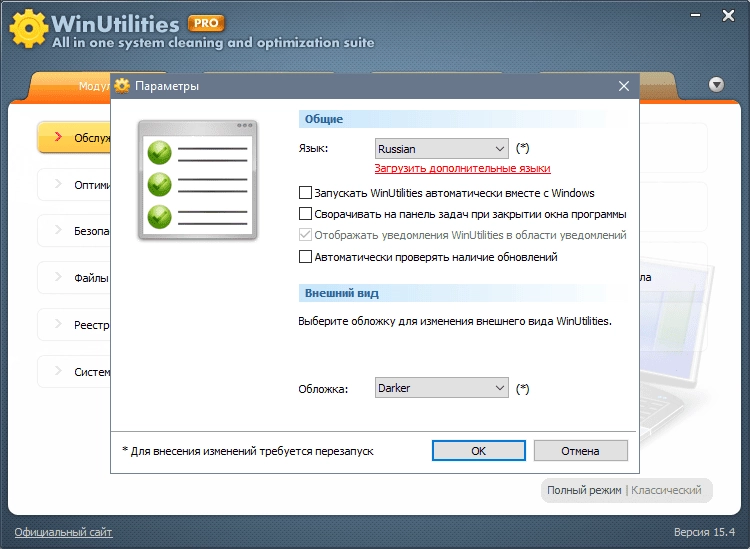
Task: Switch to Полный режим
Action: pos(584,490)
